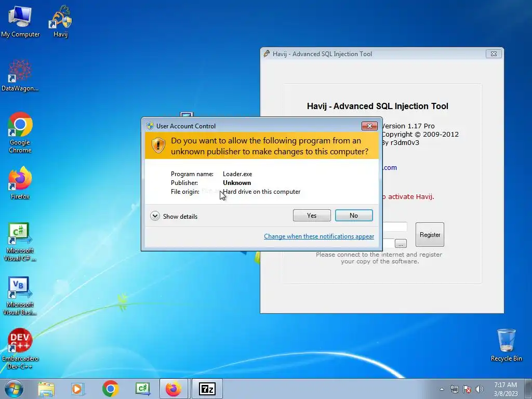
Task: Close the Havij Advanced SQL Injection Tool window
Action: [x=494, y=54]
